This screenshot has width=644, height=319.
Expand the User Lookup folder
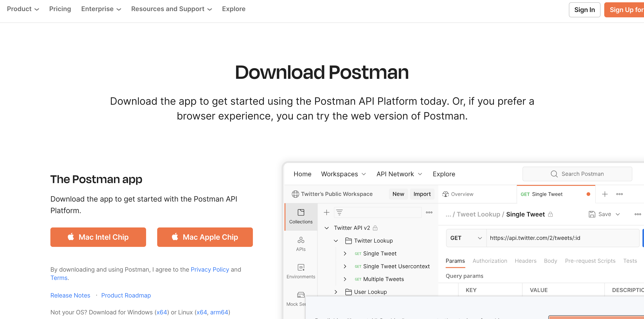(336, 292)
